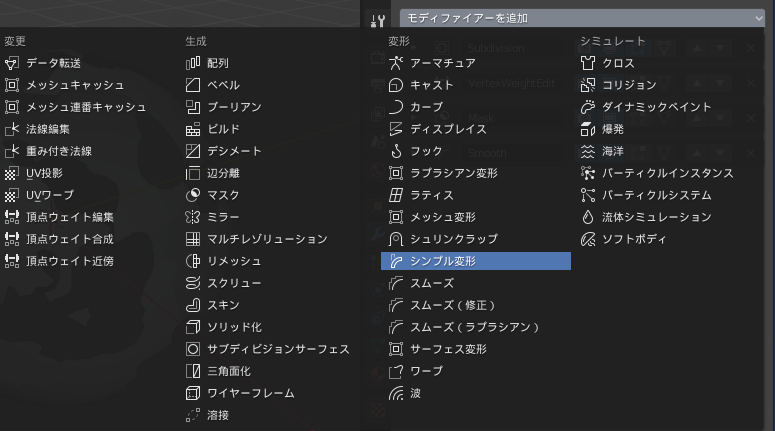Click the ソフトボディ icon
Viewport: 775px width, 431px height.
tap(588, 239)
